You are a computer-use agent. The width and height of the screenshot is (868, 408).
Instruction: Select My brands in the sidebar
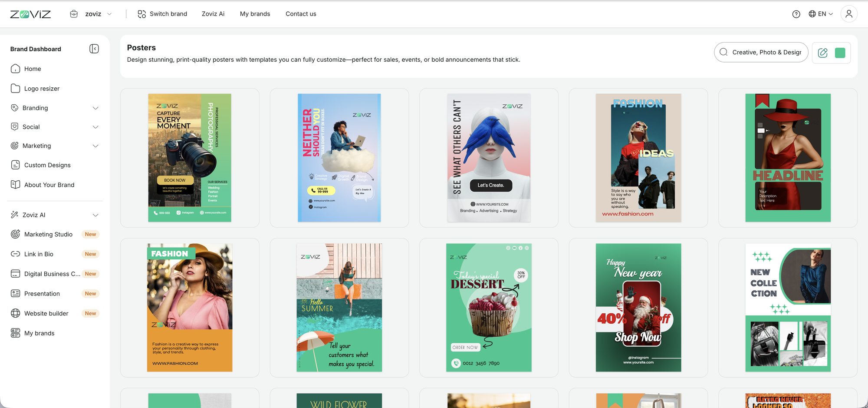[39, 333]
